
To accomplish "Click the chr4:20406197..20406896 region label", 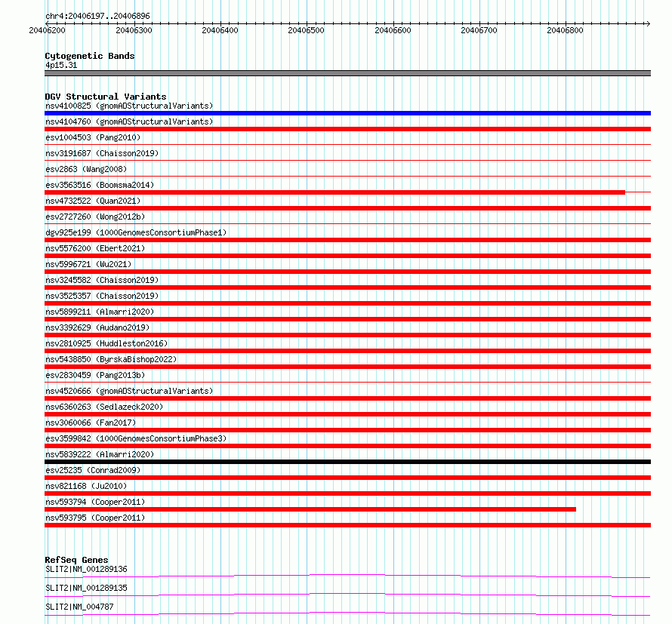I will click(x=97, y=16).
